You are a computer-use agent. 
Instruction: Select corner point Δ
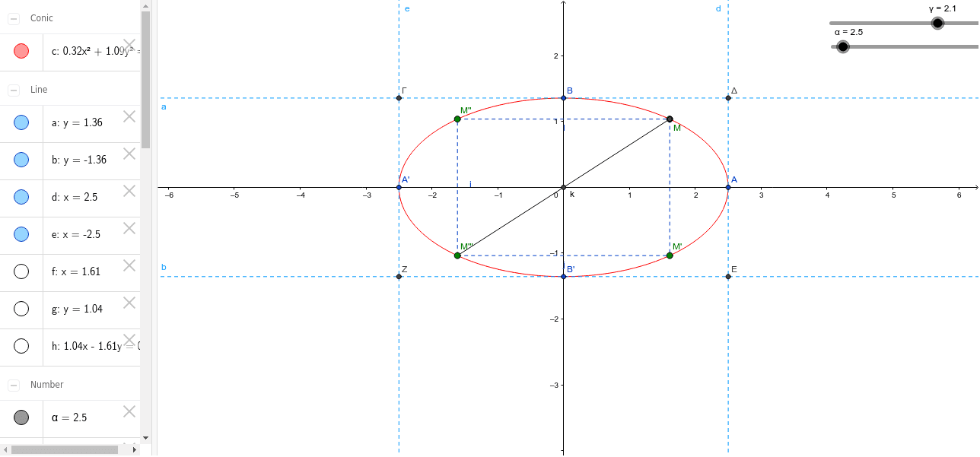click(728, 97)
